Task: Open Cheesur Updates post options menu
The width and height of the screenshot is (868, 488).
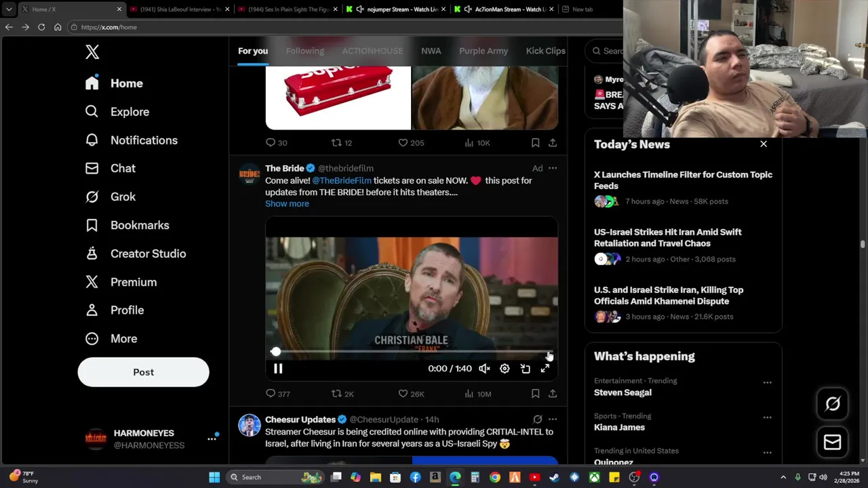Action: (553, 420)
